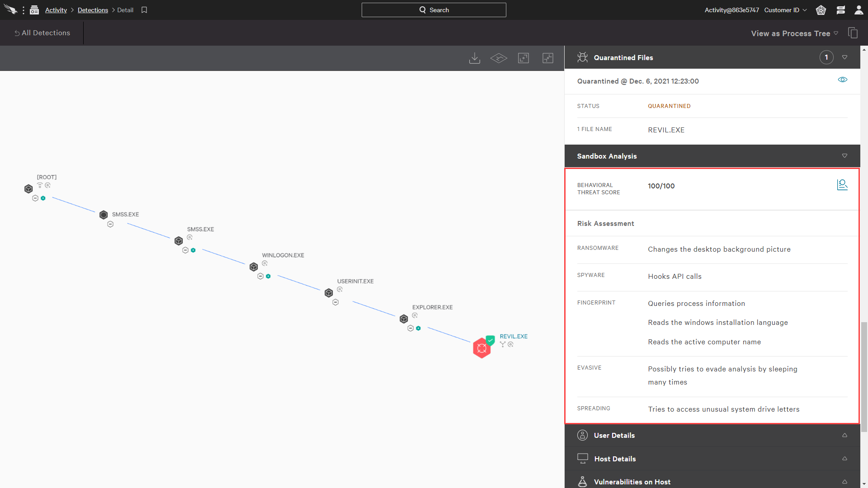Open the View as Process Tree dropdown

pyautogui.click(x=794, y=33)
